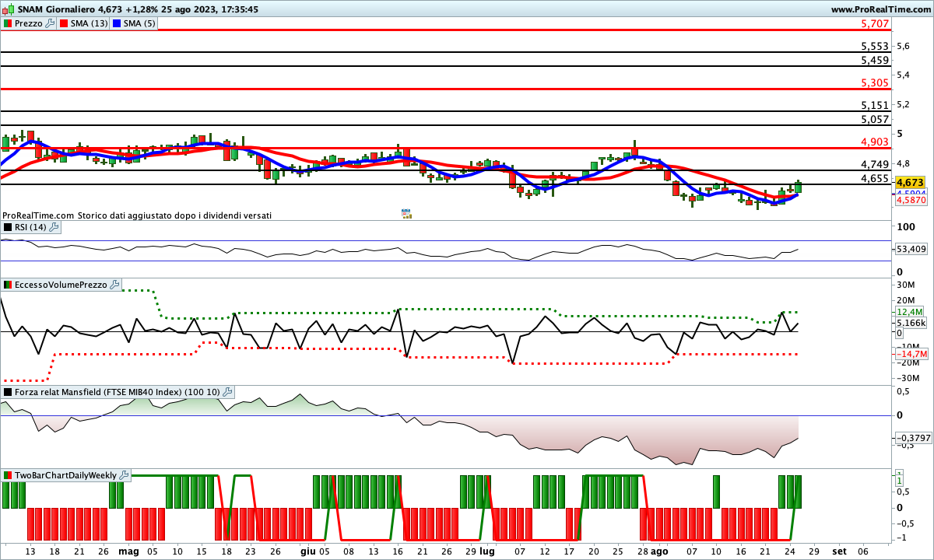Click the 'lug' month marker on time axis
Screen dimensions: 934x560
pos(487,551)
